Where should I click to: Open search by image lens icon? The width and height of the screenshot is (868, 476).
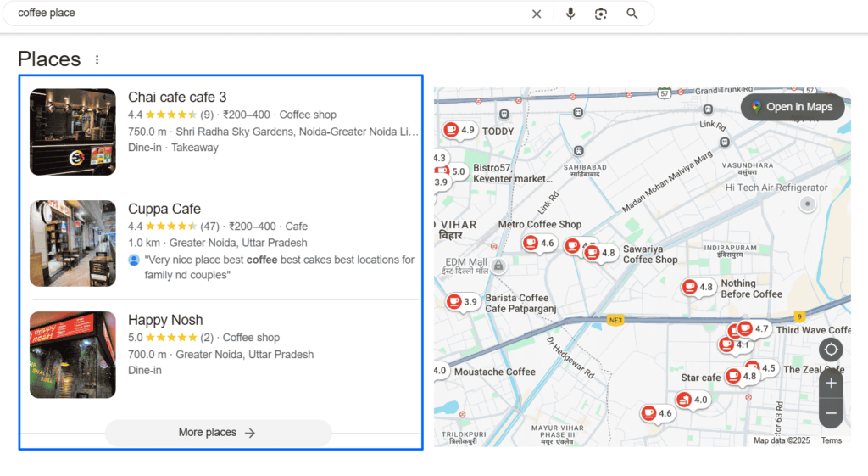tap(601, 14)
